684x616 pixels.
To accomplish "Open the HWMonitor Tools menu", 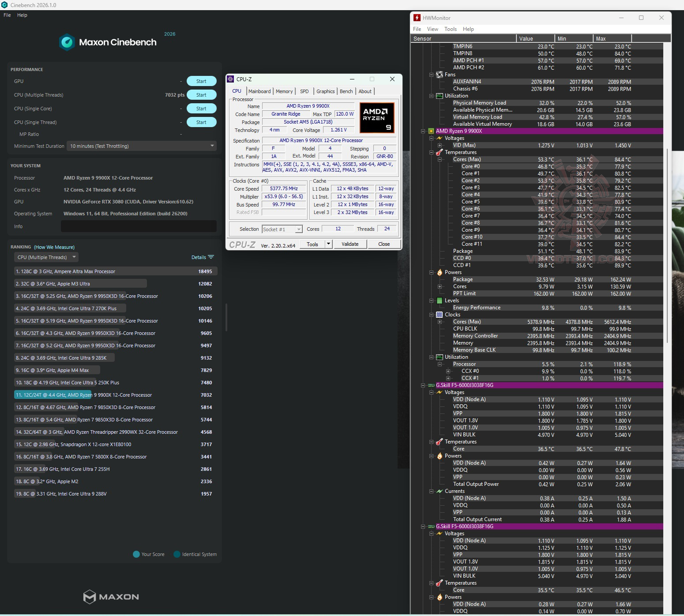I will (x=451, y=29).
